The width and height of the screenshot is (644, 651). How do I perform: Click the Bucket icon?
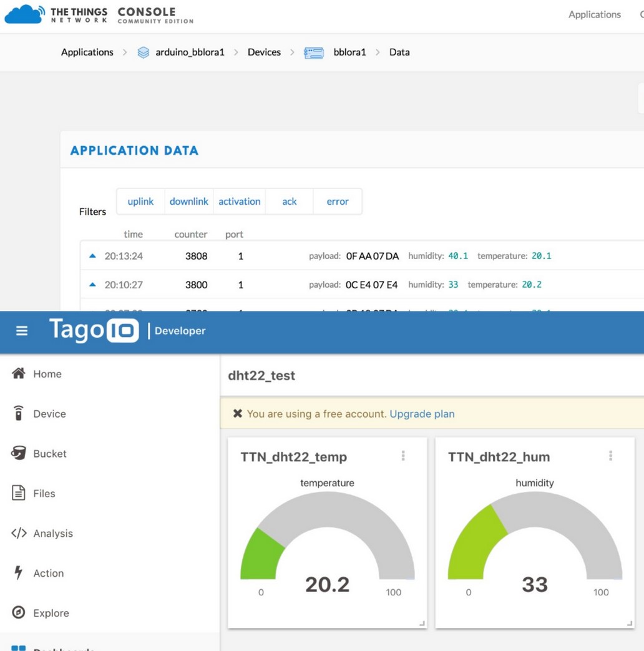[x=18, y=453]
